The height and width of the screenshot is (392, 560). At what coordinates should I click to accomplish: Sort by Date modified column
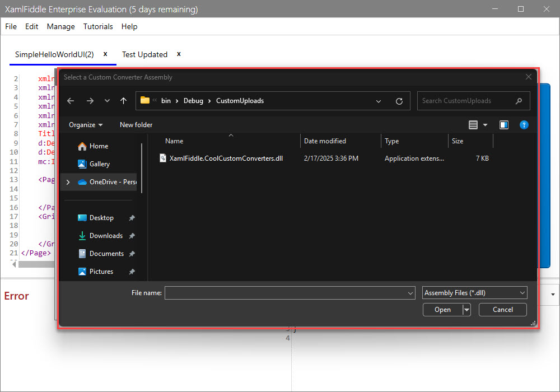point(325,141)
